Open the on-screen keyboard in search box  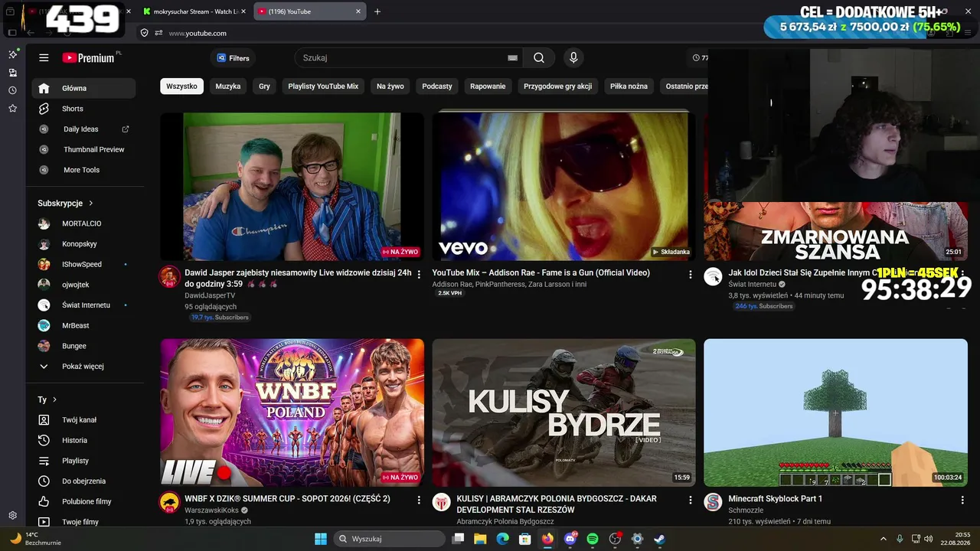pyautogui.click(x=513, y=58)
